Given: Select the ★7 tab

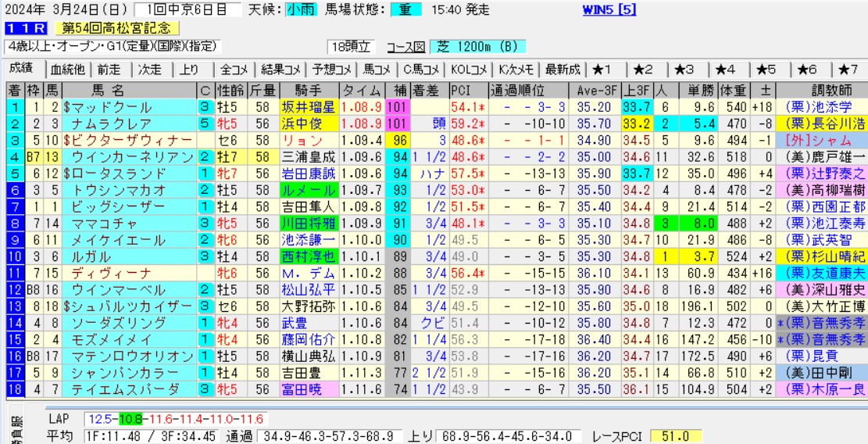Looking at the screenshot, I should click(x=848, y=69).
